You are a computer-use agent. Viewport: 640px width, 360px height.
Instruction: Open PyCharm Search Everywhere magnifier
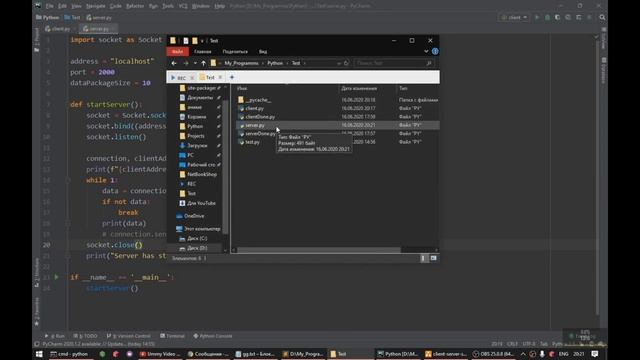coord(602,18)
